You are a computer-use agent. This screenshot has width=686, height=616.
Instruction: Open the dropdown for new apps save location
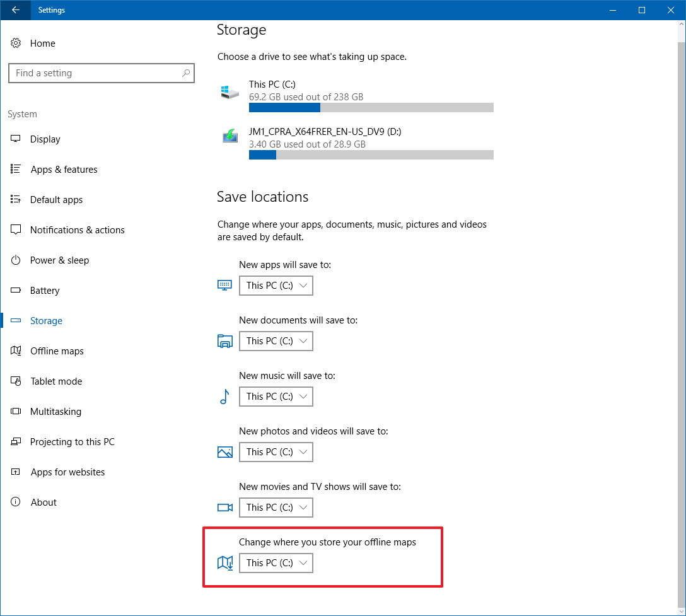(x=276, y=285)
